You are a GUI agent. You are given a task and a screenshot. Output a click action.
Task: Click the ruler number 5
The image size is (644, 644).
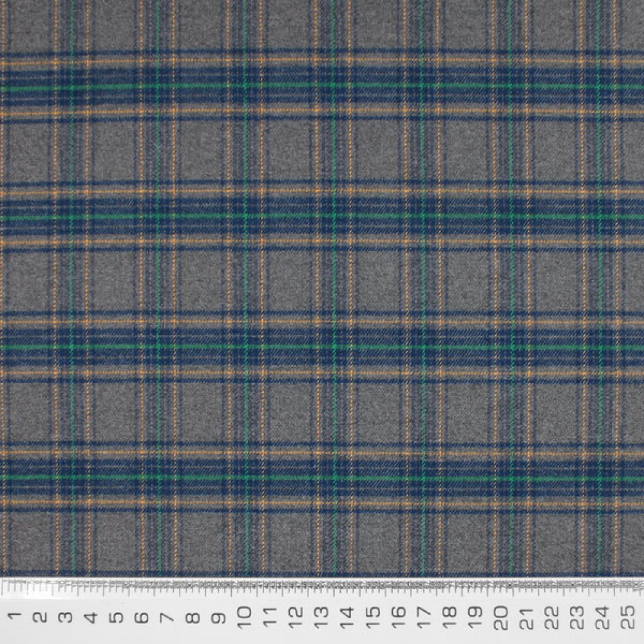(116, 617)
